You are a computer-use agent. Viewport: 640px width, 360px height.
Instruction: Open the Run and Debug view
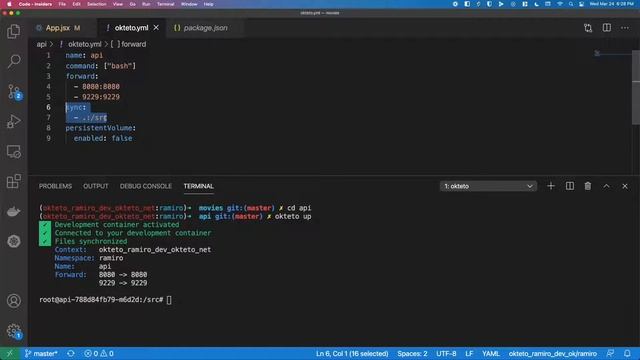(13, 122)
